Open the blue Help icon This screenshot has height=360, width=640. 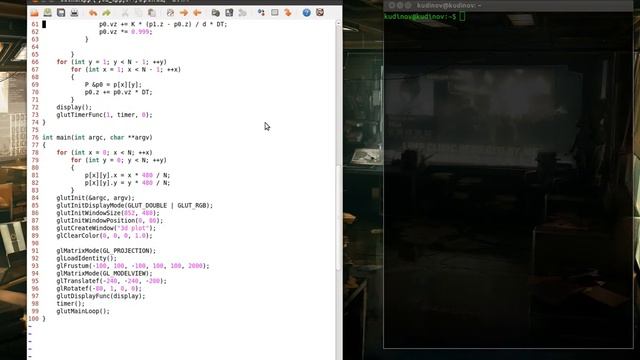[x=307, y=13]
